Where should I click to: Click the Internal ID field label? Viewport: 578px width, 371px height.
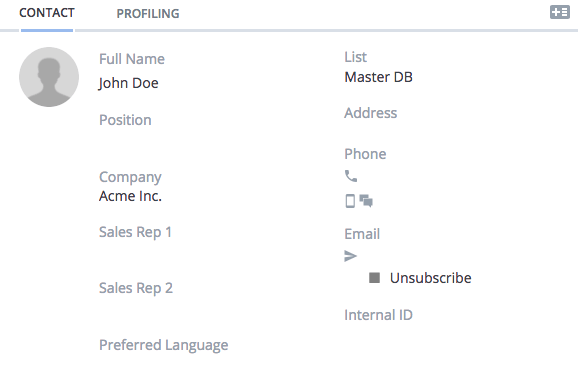378,315
